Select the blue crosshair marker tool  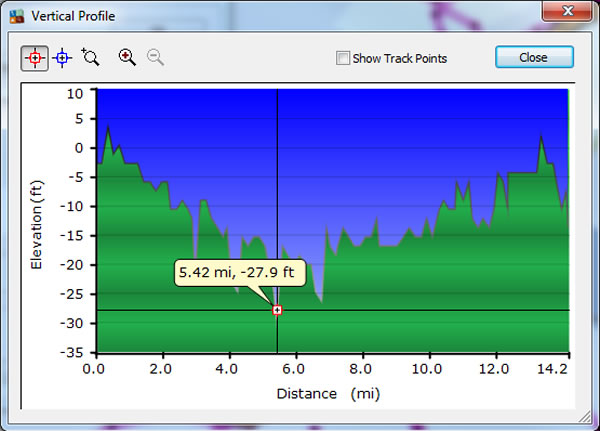point(62,58)
